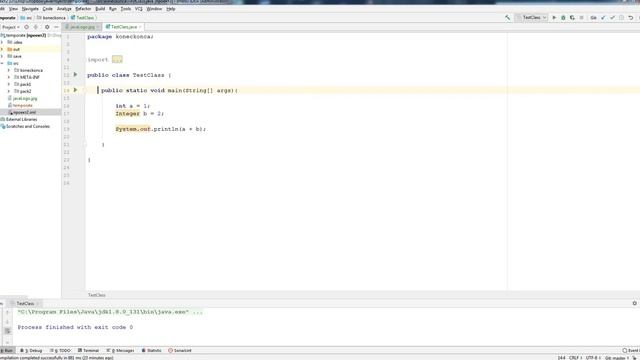Open the Refactor menu

pyautogui.click(x=83, y=9)
